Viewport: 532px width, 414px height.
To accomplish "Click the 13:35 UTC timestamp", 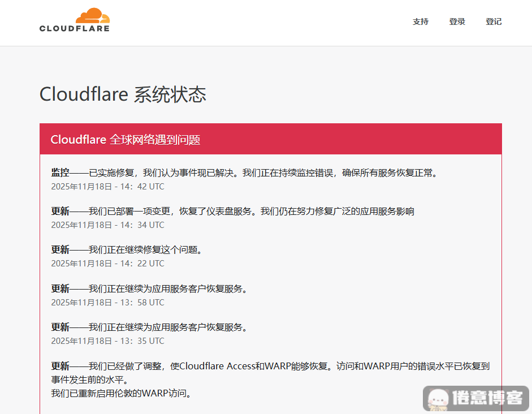I will [x=107, y=340].
